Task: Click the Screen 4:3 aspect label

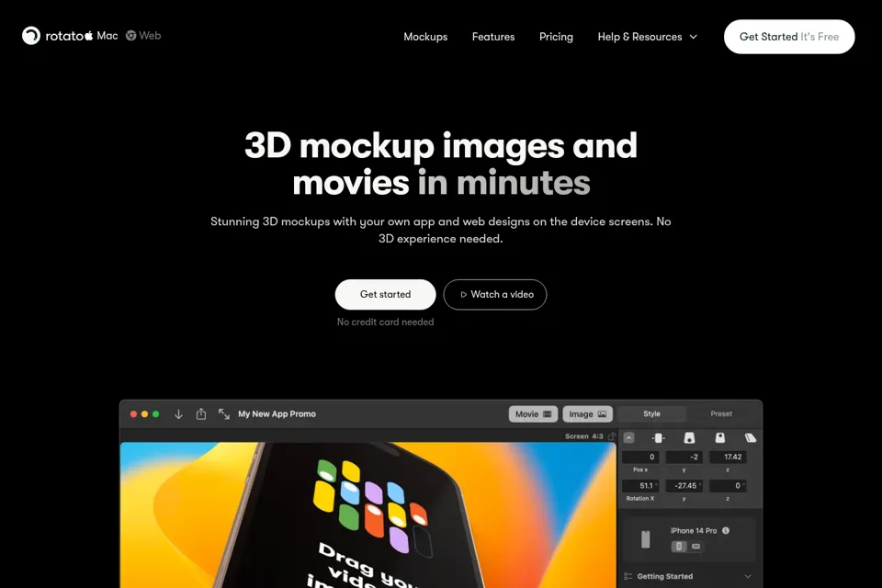Action: [584, 436]
